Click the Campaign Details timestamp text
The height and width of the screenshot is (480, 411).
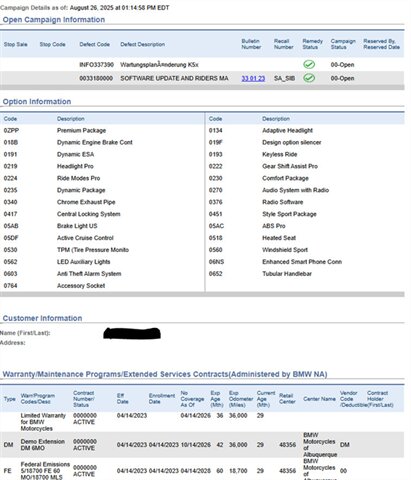point(85,7)
